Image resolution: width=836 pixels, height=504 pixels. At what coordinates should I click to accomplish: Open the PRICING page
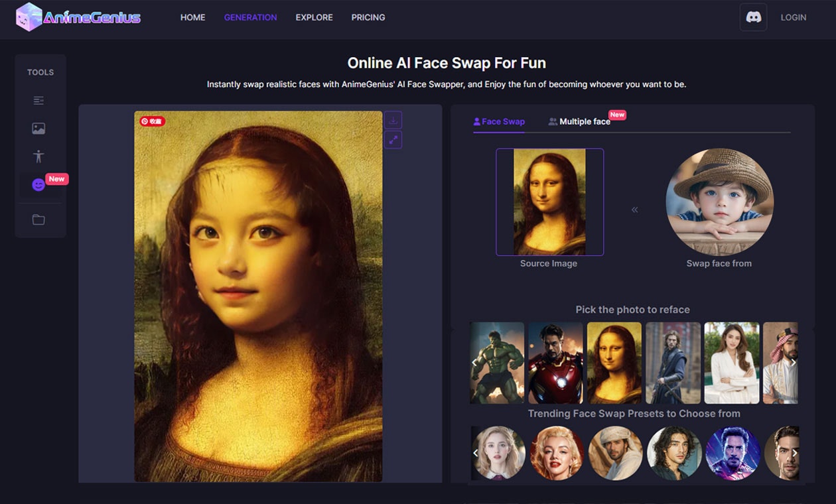pos(368,17)
